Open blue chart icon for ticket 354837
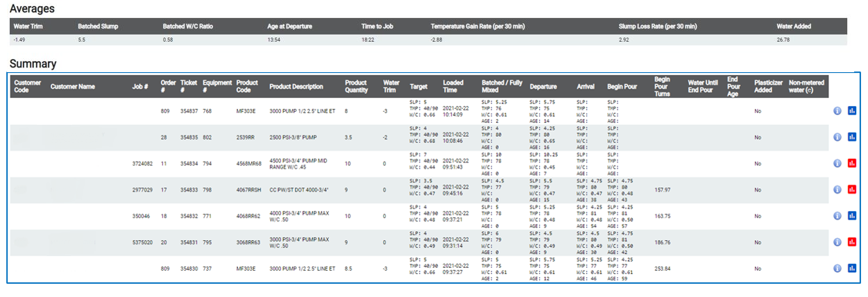The height and width of the screenshot is (297, 868). [x=851, y=111]
